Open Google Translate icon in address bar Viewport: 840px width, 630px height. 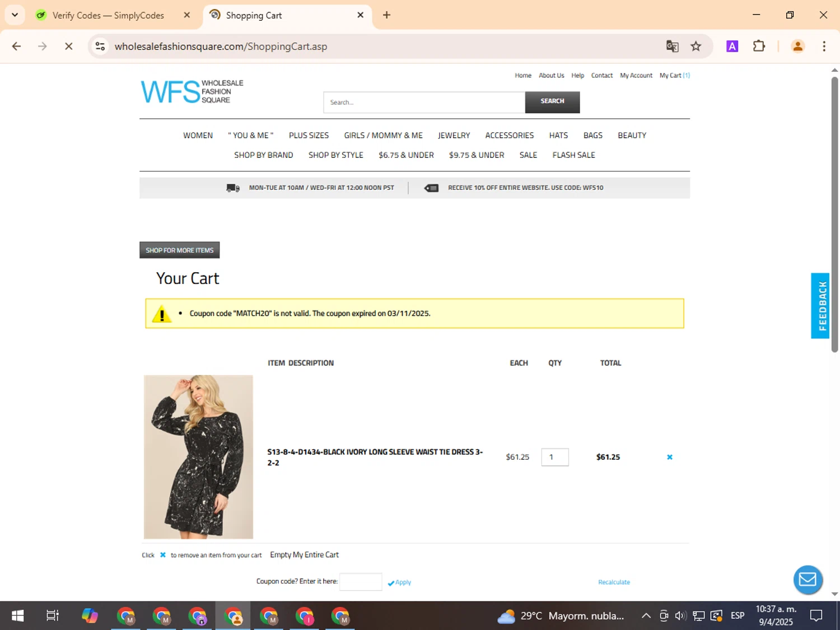(672, 46)
